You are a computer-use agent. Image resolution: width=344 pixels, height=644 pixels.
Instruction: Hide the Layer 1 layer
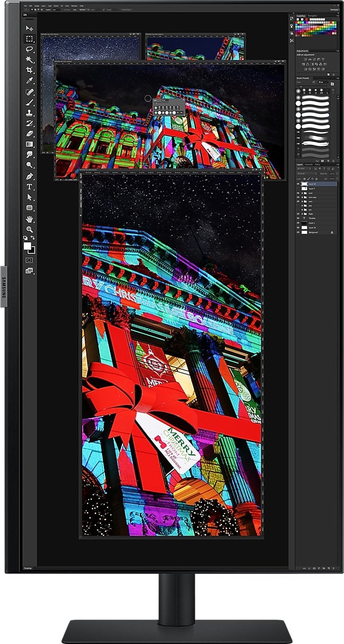[x=298, y=223]
